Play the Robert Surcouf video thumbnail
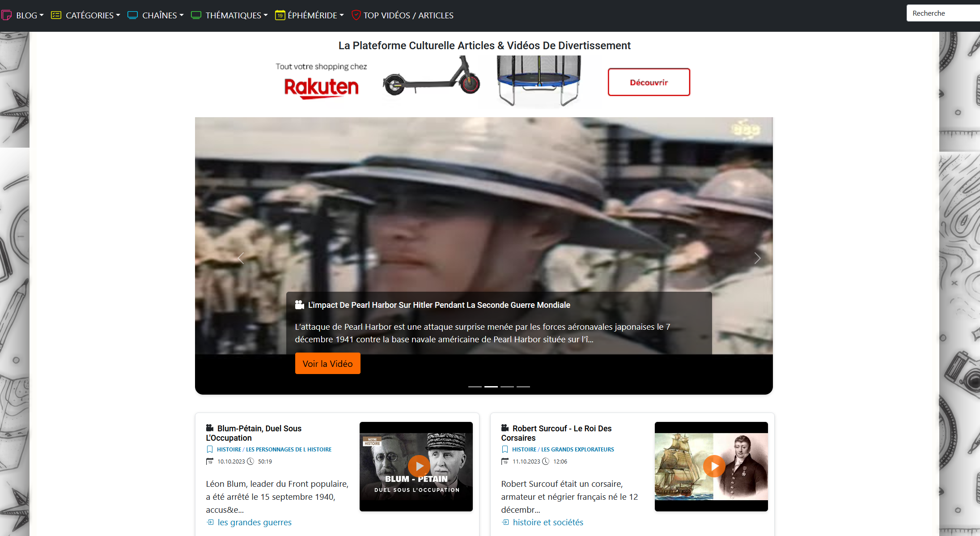980x536 pixels. [714, 466]
